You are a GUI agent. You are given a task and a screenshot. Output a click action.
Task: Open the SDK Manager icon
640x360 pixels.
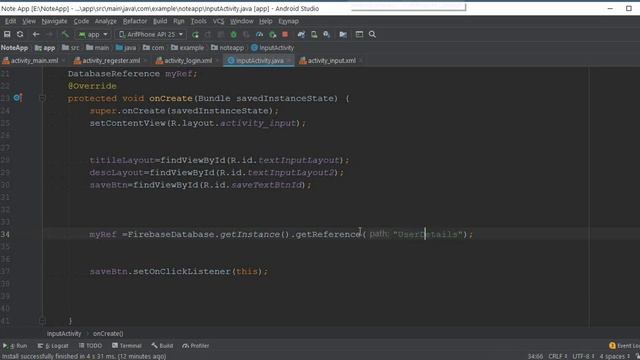tap(327, 34)
